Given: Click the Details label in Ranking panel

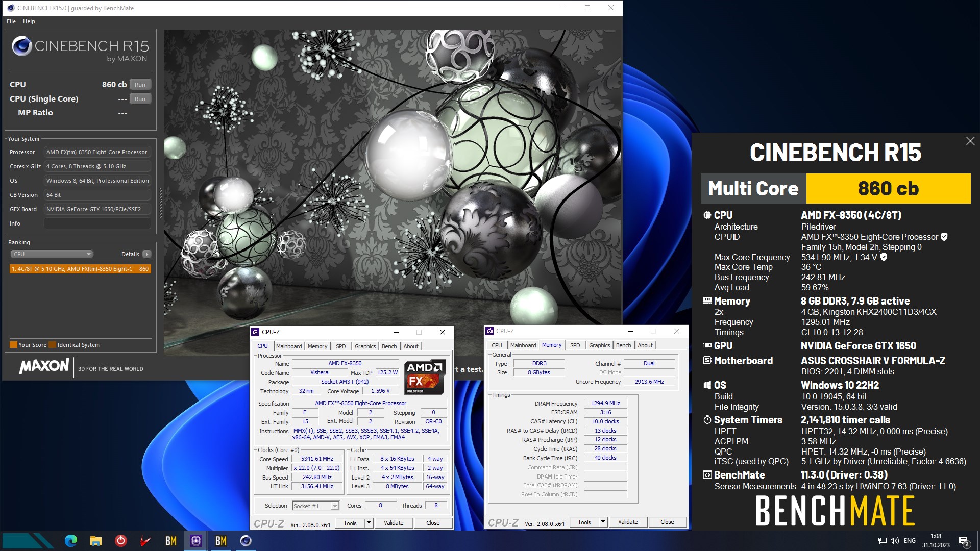Looking at the screenshot, I should (130, 254).
